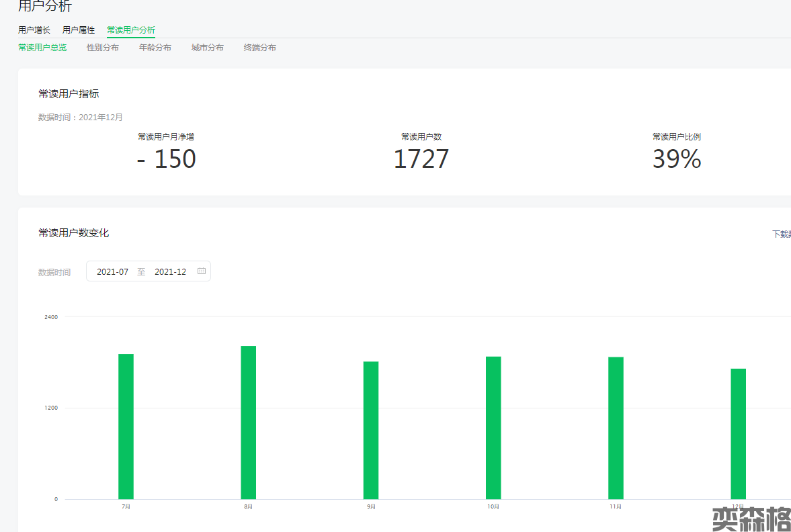Select the December bar in chart
This screenshot has width=791, height=532.
pos(738,434)
